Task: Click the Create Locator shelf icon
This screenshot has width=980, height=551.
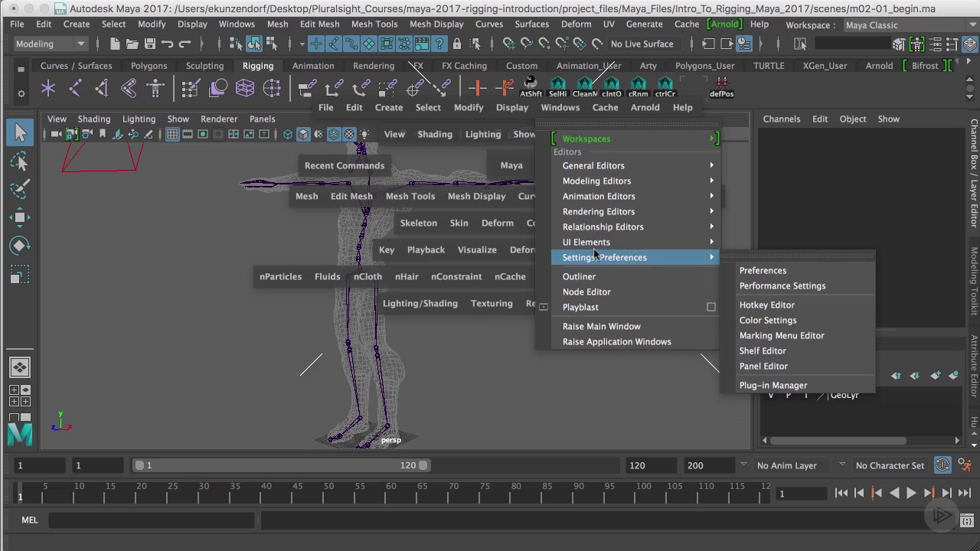Action: (48, 89)
